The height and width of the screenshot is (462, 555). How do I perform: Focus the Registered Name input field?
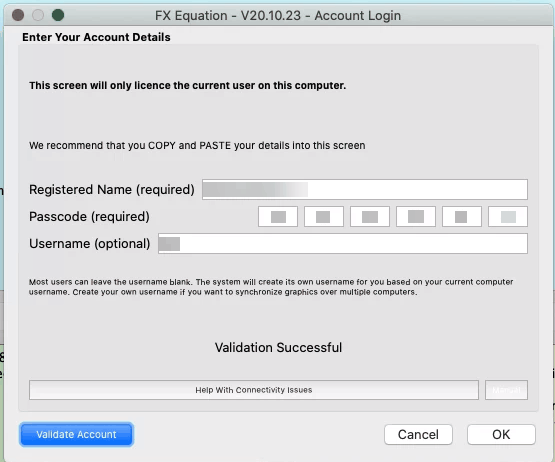(x=365, y=189)
